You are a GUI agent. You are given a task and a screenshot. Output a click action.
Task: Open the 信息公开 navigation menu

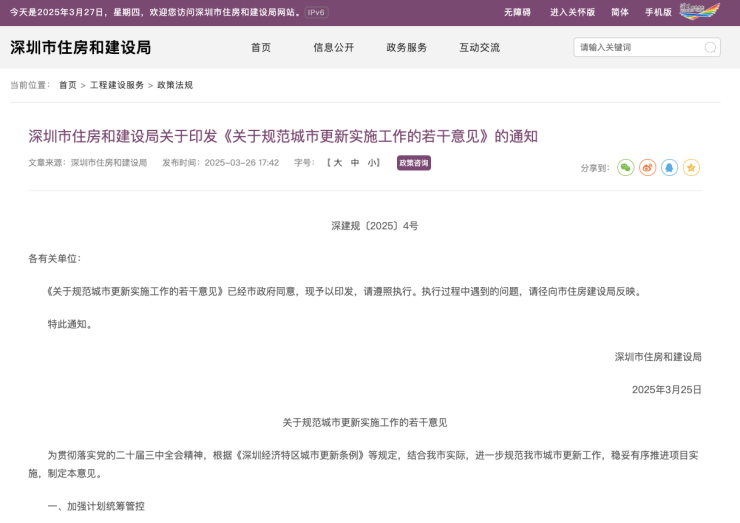tap(333, 47)
